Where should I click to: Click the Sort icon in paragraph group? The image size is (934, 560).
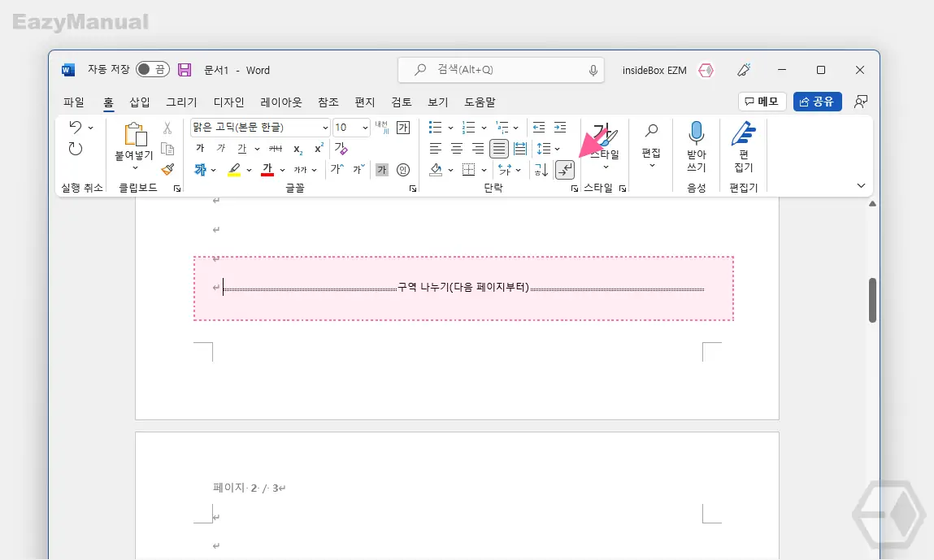541,170
